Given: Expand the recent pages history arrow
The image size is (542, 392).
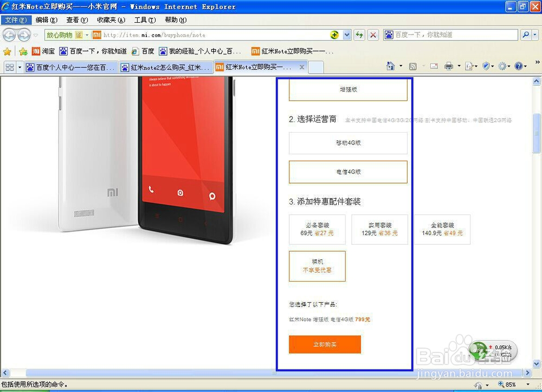Looking at the screenshot, I should (x=36, y=35).
